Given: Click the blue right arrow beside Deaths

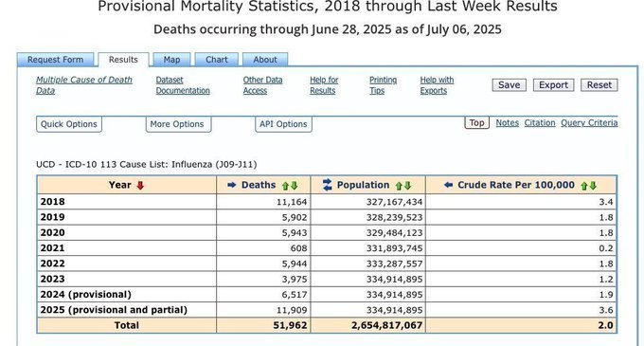Looking at the screenshot, I should (x=232, y=186).
